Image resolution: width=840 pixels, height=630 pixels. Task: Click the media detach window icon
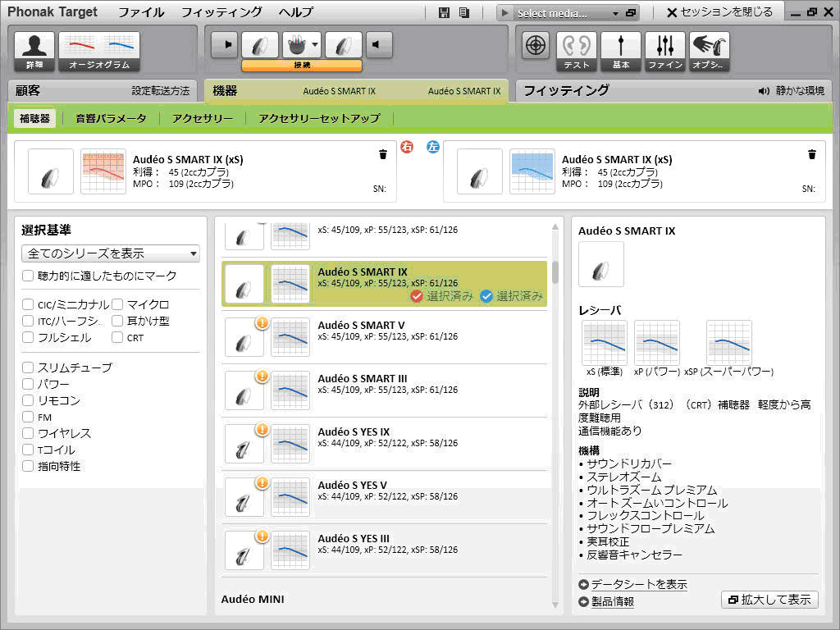(x=631, y=13)
